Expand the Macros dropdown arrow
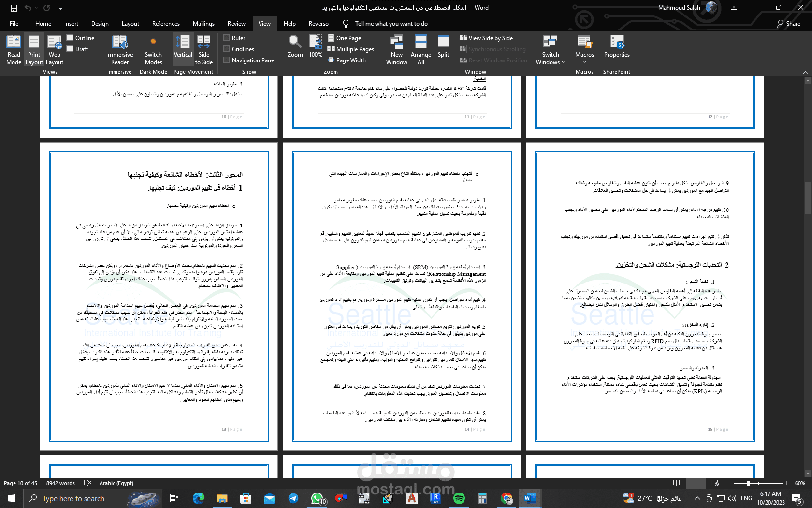This screenshot has width=812, height=508. tap(584, 62)
